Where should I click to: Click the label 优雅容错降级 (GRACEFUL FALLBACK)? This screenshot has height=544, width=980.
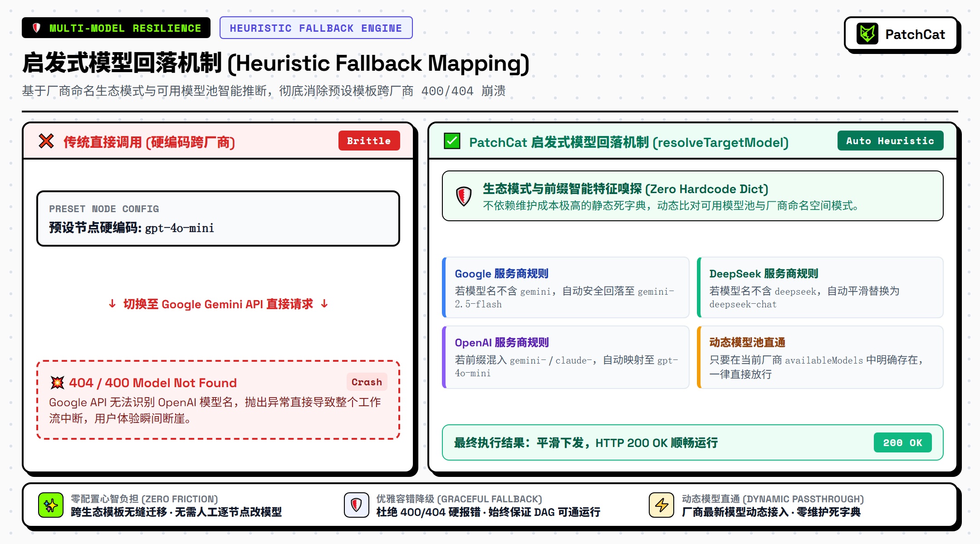point(459,499)
